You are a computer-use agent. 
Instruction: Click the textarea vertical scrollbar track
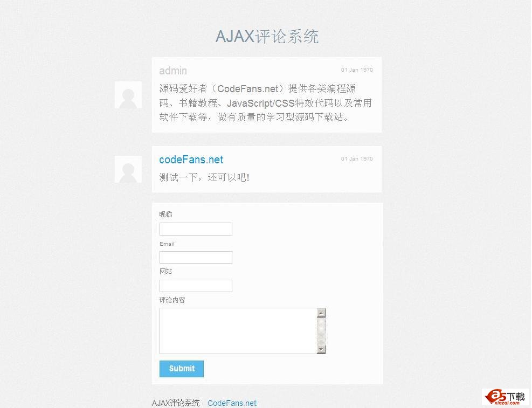[x=321, y=331]
